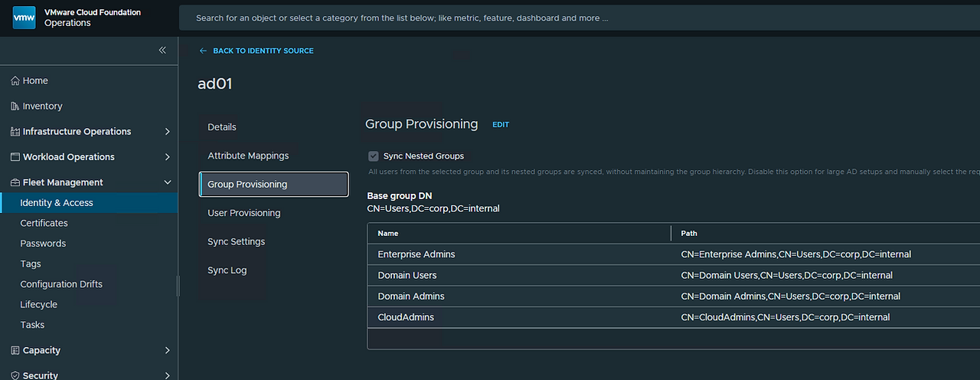Click the Fleet Management folder icon
This screenshot has width=980, height=380.
click(15, 182)
